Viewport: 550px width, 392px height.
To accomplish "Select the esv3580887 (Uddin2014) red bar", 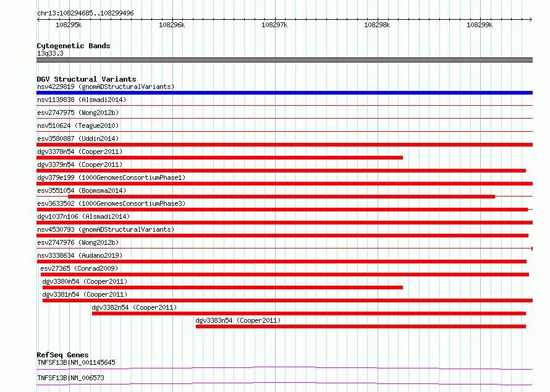I will coord(284,145).
